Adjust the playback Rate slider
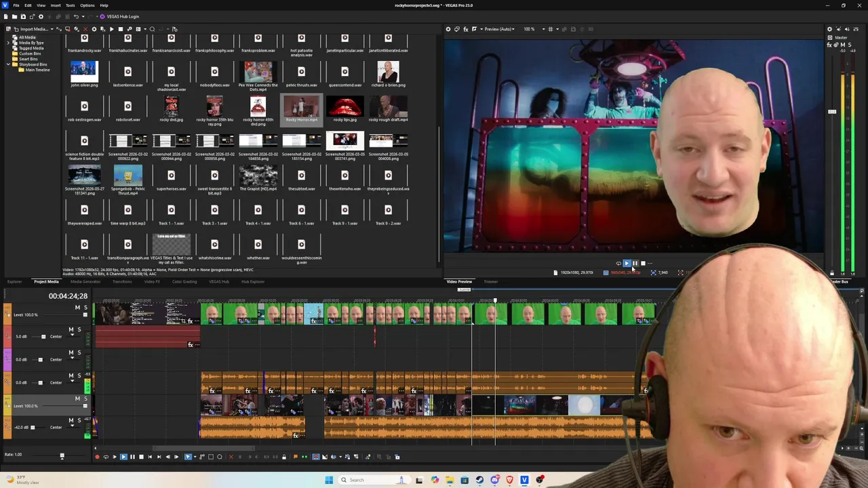This screenshot has height=488, width=868. [62, 455]
